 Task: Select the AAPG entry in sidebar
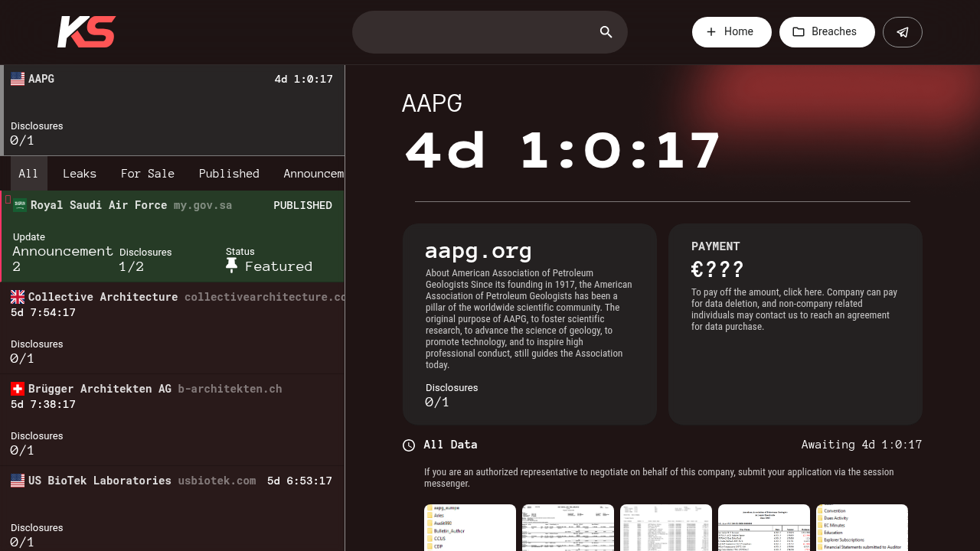[x=172, y=110]
